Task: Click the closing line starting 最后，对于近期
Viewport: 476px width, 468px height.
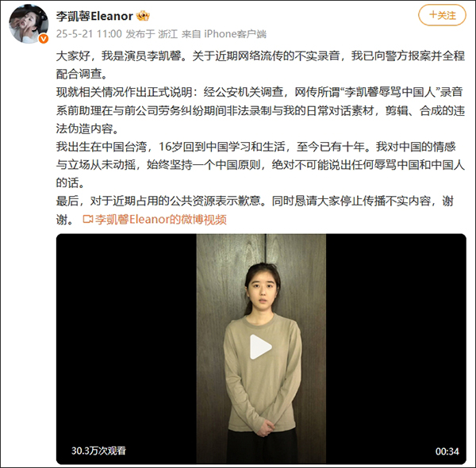Action: pos(255,209)
